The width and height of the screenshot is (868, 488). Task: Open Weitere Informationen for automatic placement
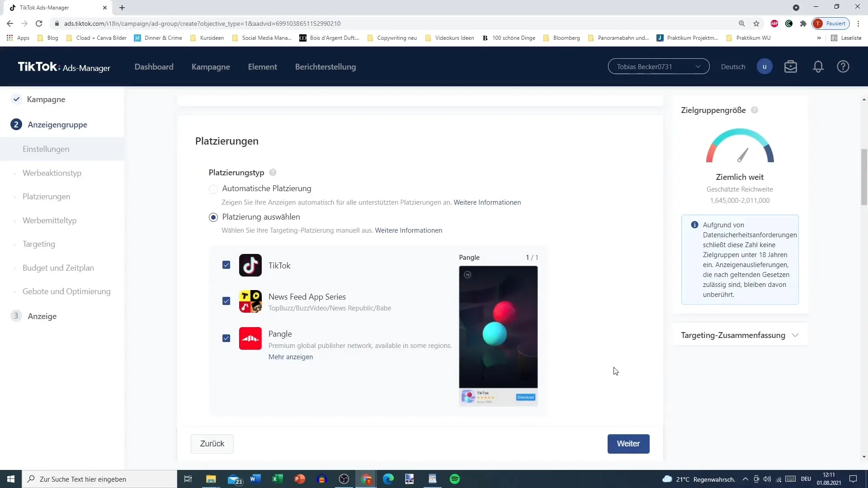[x=487, y=202]
